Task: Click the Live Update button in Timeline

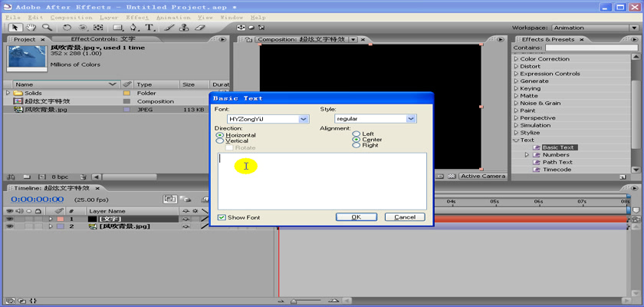Action: tap(170, 199)
